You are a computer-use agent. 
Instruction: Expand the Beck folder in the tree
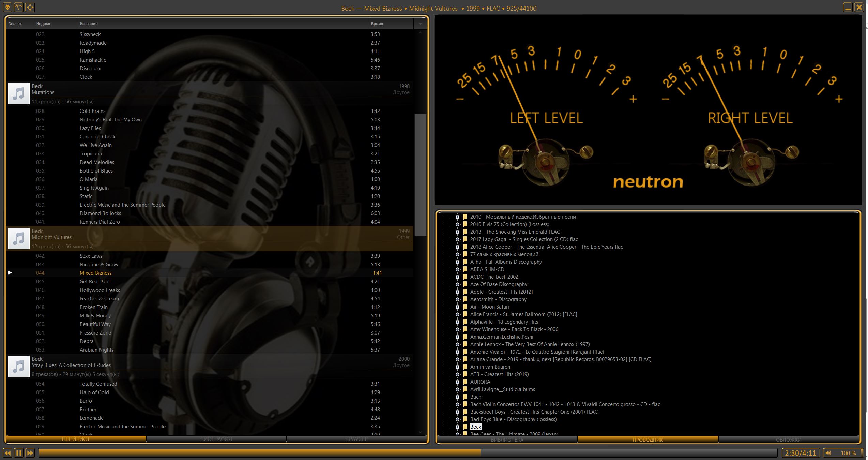[457, 427]
